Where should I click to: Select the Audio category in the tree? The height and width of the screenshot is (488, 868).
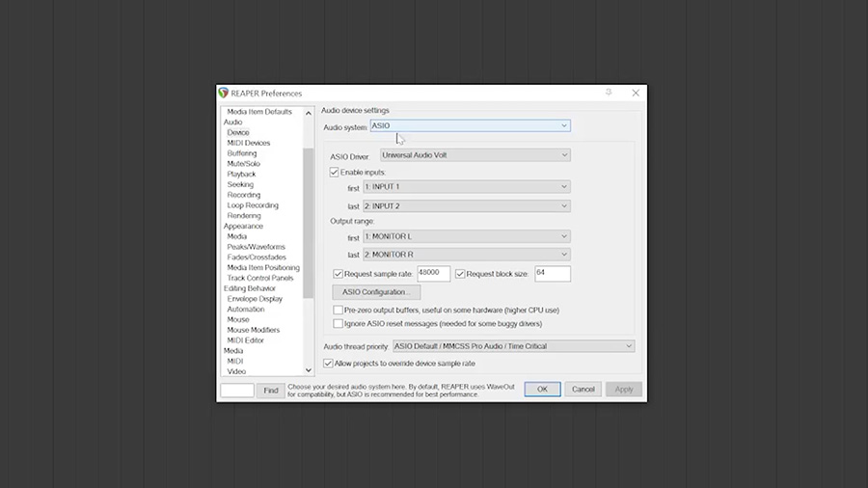232,122
